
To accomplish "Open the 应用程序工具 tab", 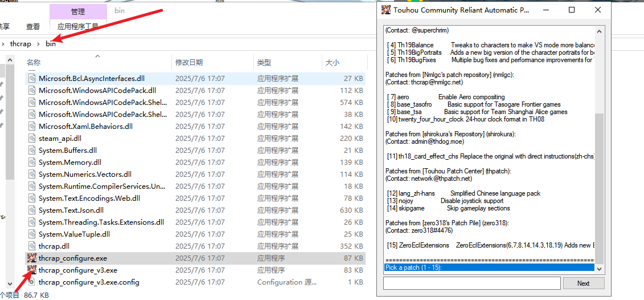I will point(77,27).
